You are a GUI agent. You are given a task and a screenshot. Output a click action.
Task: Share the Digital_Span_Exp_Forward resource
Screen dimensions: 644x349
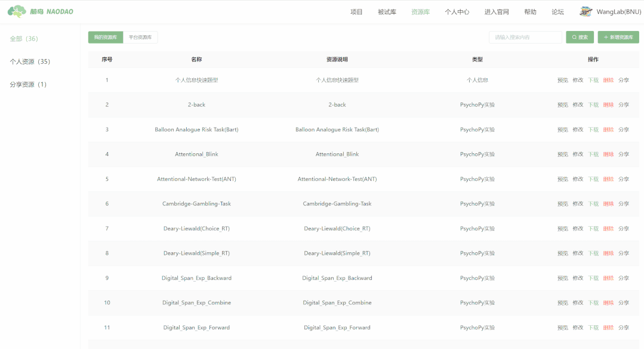[x=624, y=328]
